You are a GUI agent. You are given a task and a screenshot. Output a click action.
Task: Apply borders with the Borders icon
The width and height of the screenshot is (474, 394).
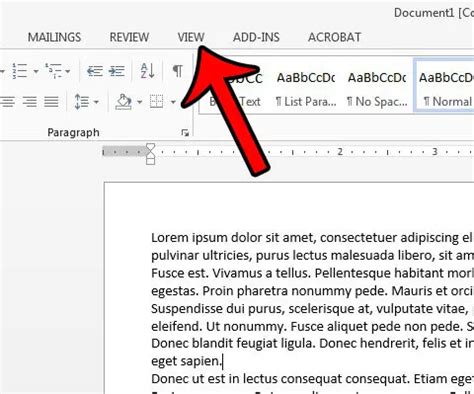(156, 101)
